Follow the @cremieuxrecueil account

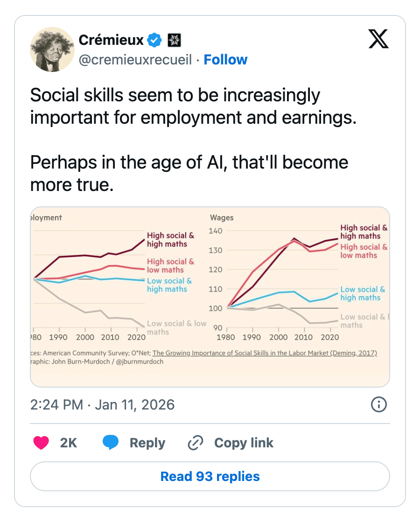pyautogui.click(x=225, y=60)
